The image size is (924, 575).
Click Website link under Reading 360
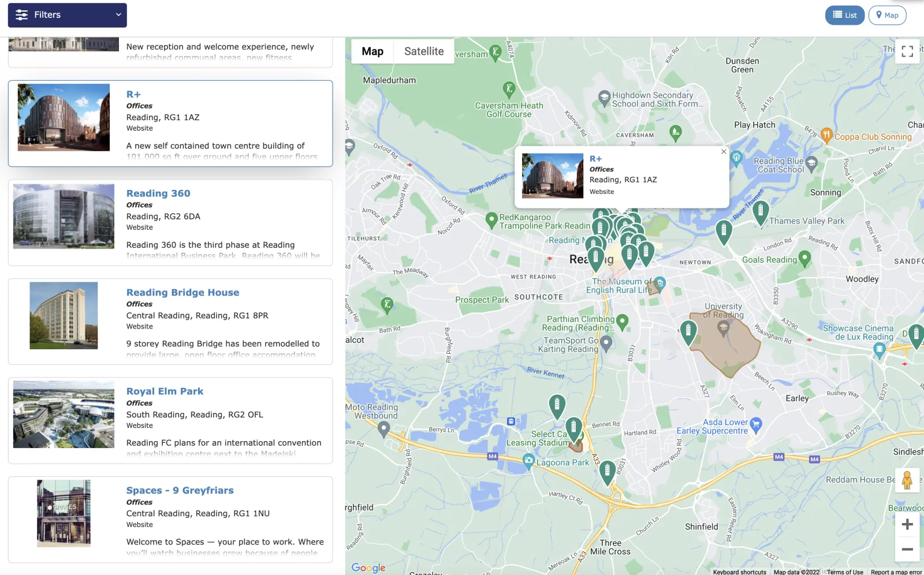coord(140,227)
